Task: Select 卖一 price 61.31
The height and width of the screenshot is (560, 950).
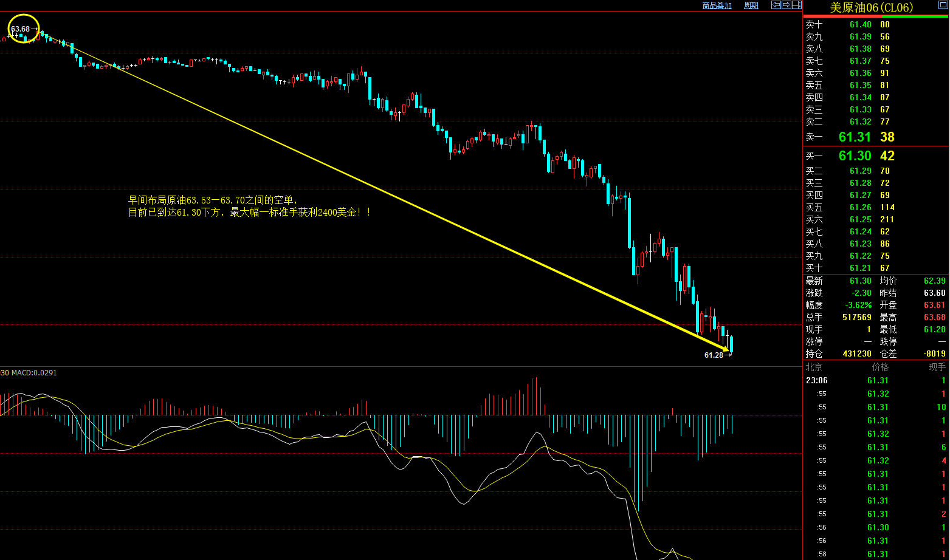Action: 855,137
